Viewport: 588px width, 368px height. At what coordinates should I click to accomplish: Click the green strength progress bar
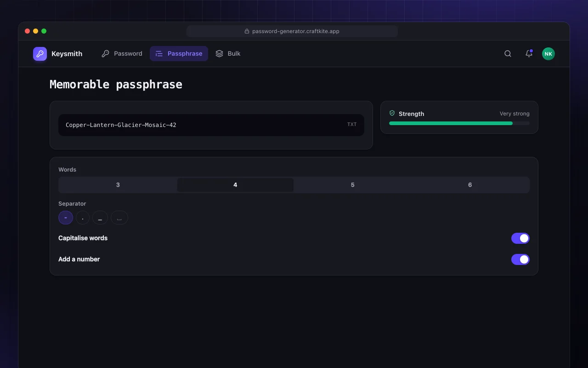(x=451, y=123)
